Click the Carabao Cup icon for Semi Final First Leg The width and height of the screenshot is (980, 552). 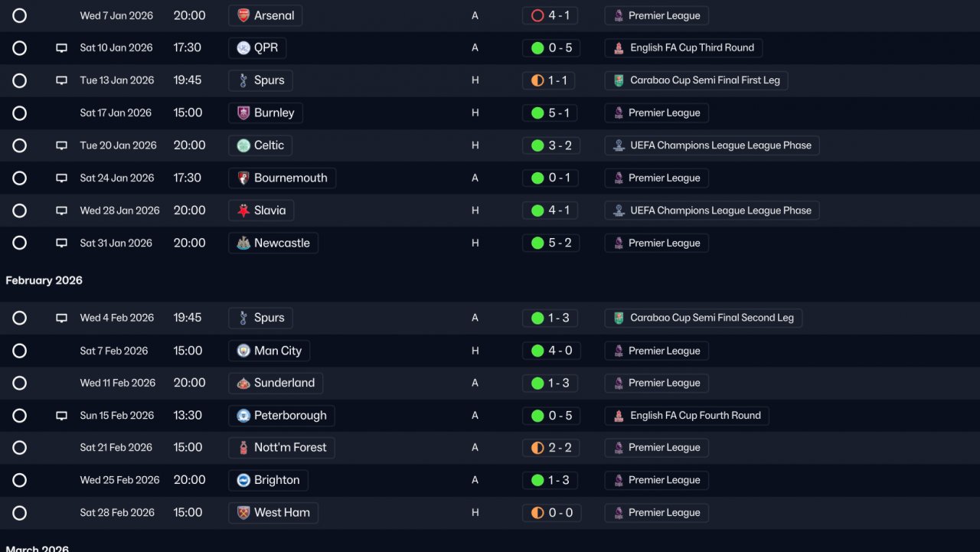619,80
